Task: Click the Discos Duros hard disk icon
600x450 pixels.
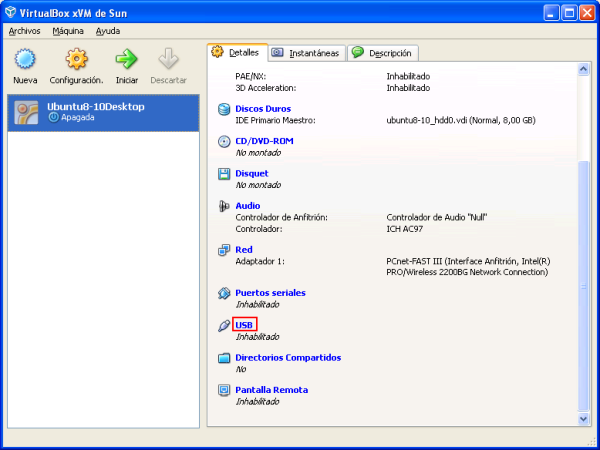Action: coord(224,108)
